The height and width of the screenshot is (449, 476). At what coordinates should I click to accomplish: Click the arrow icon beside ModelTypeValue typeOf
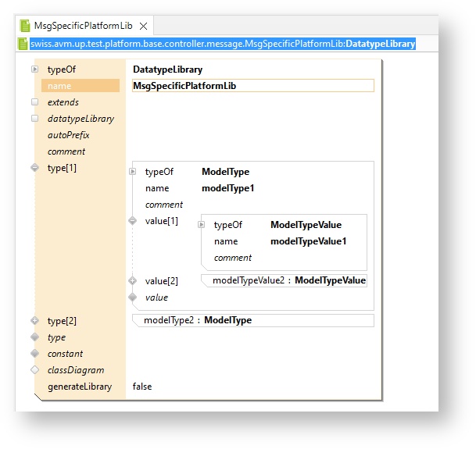click(202, 225)
